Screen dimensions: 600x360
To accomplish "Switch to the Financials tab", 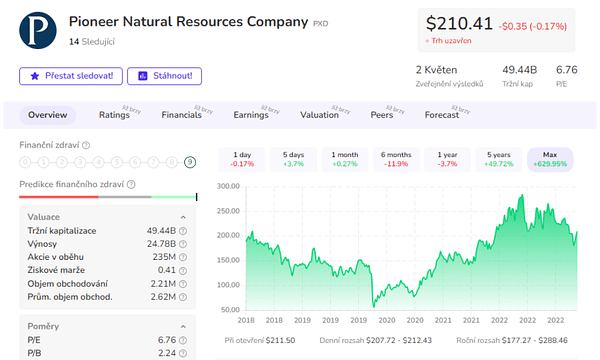I will click(181, 115).
